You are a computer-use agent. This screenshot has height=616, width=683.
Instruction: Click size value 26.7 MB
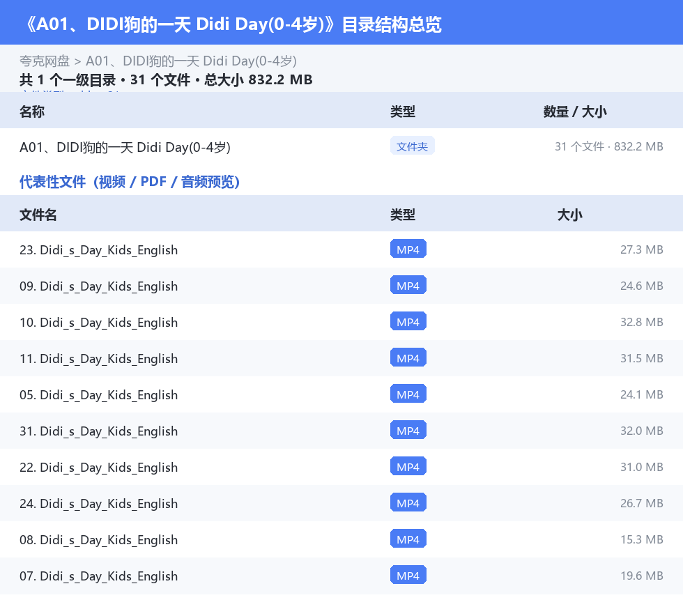(642, 502)
